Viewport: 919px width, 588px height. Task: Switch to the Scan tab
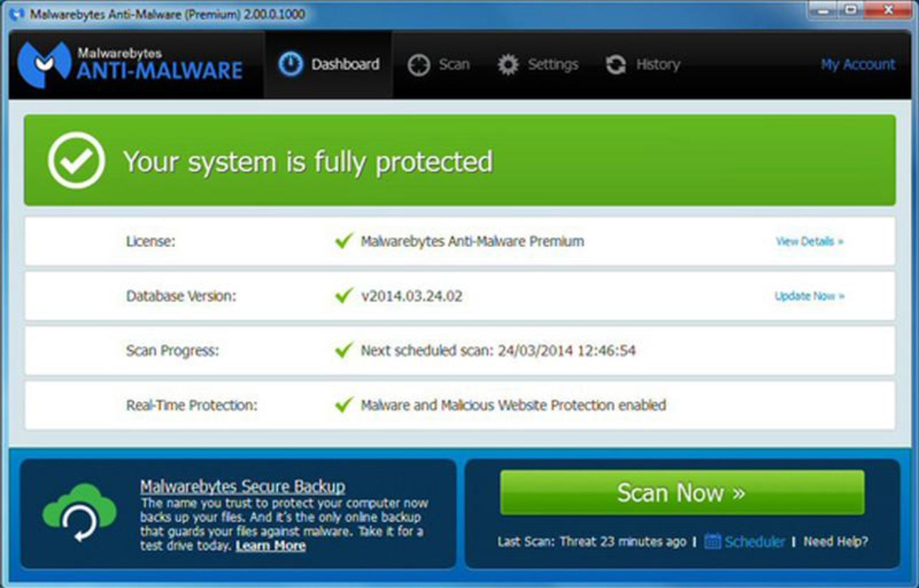438,65
